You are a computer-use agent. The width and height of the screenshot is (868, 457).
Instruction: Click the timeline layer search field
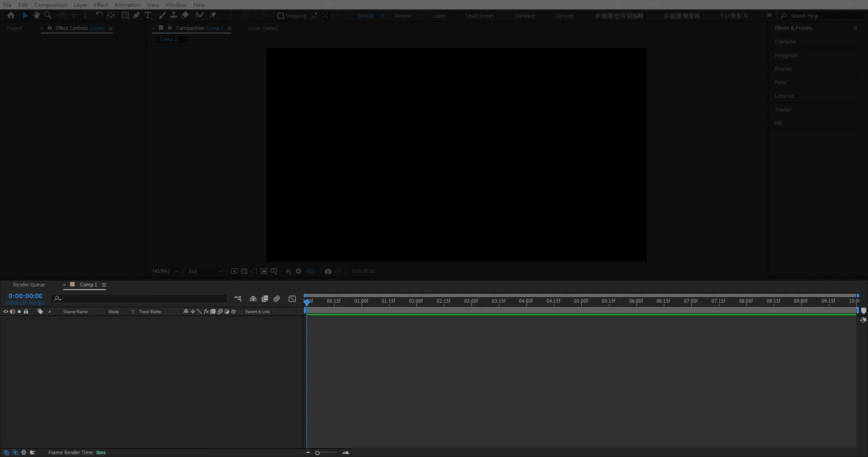coord(139,299)
